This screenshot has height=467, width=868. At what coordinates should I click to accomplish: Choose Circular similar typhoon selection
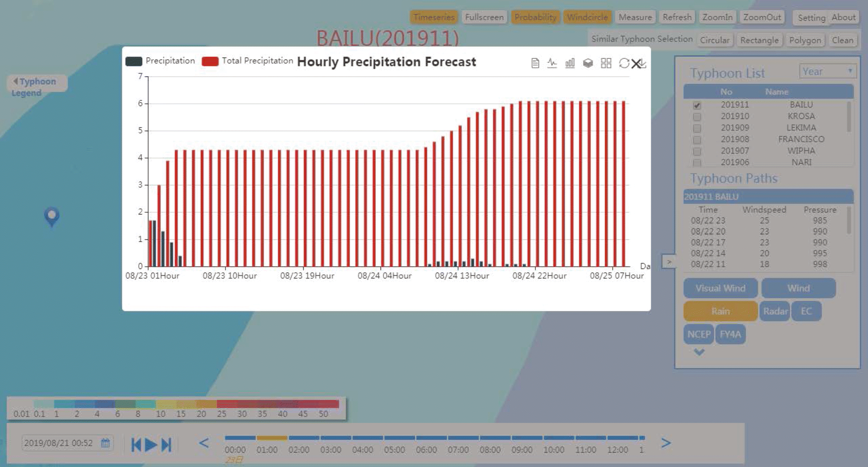715,40
